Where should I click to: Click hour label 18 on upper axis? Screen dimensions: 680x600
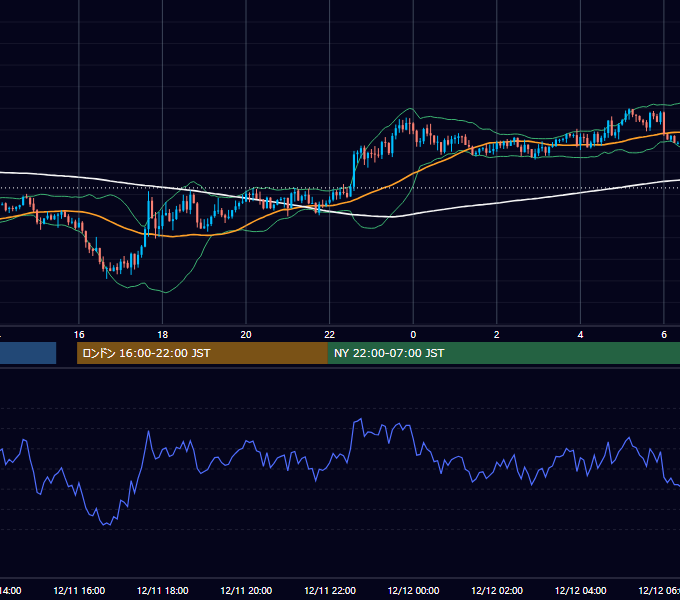tap(163, 335)
